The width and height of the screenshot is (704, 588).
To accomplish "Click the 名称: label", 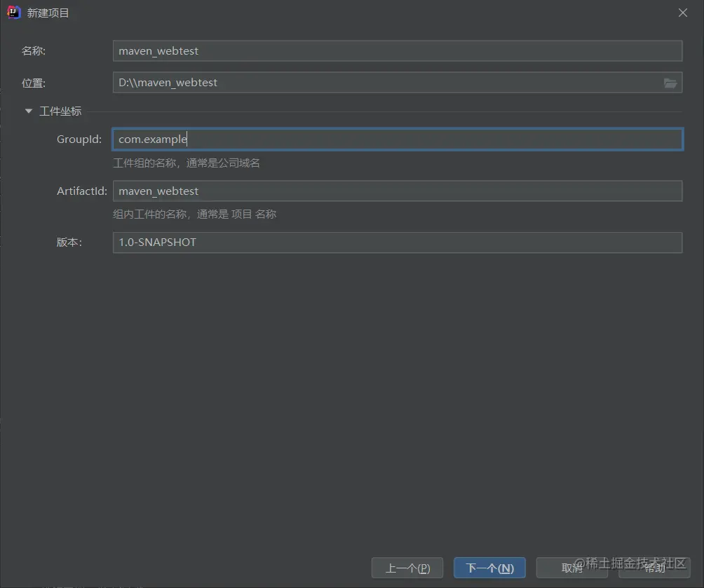I will tap(33, 50).
